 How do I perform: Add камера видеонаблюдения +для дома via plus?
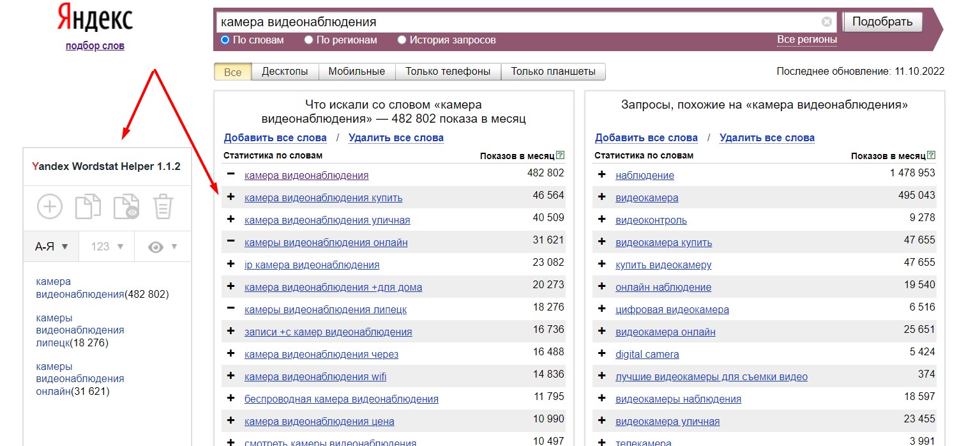pos(231,286)
